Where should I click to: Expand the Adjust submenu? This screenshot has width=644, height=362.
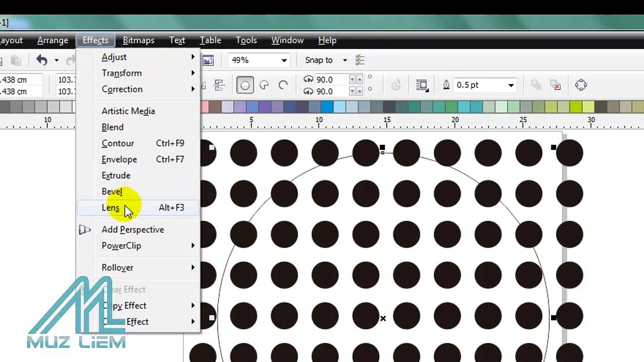138,57
